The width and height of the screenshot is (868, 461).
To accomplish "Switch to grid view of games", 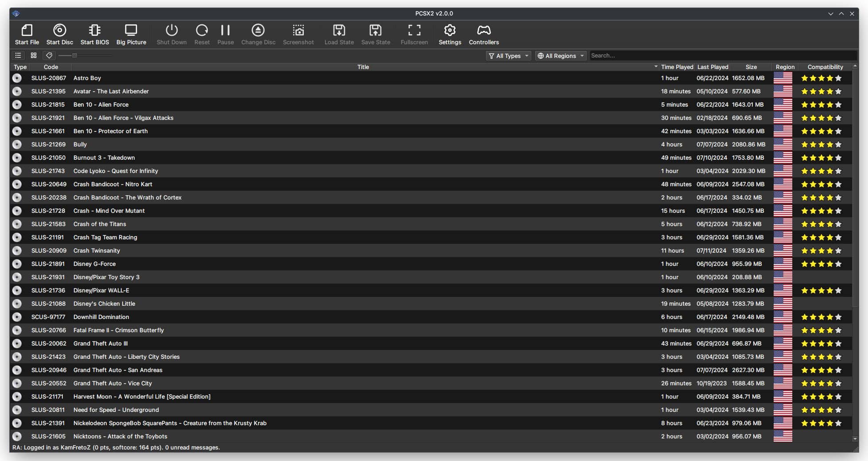I will pos(34,55).
